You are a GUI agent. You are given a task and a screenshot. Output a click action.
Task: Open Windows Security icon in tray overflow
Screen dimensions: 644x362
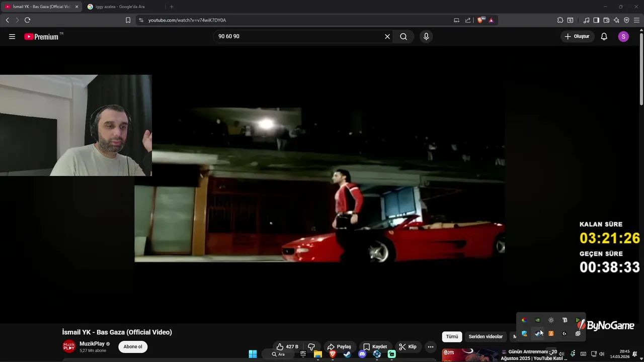(x=524, y=333)
